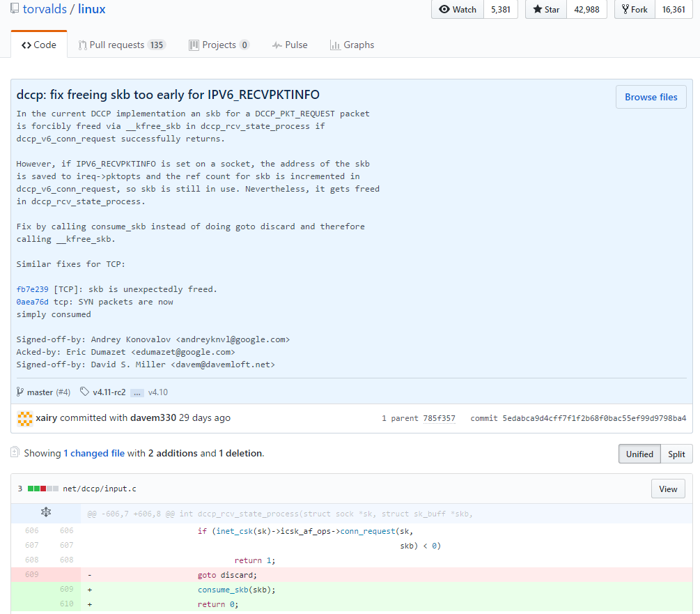Click diffstat colored blocks
The width and height of the screenshot is (700, 614).
(x=43, y=489)
